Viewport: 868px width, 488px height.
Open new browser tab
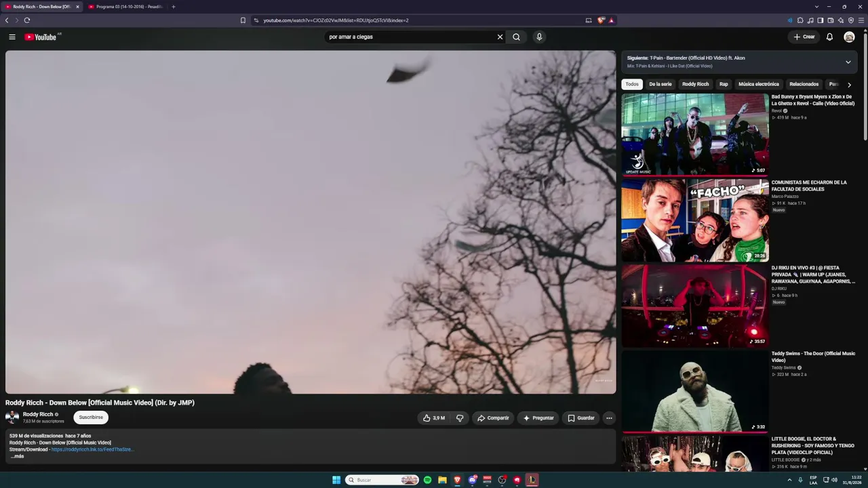tap(174, 7)
